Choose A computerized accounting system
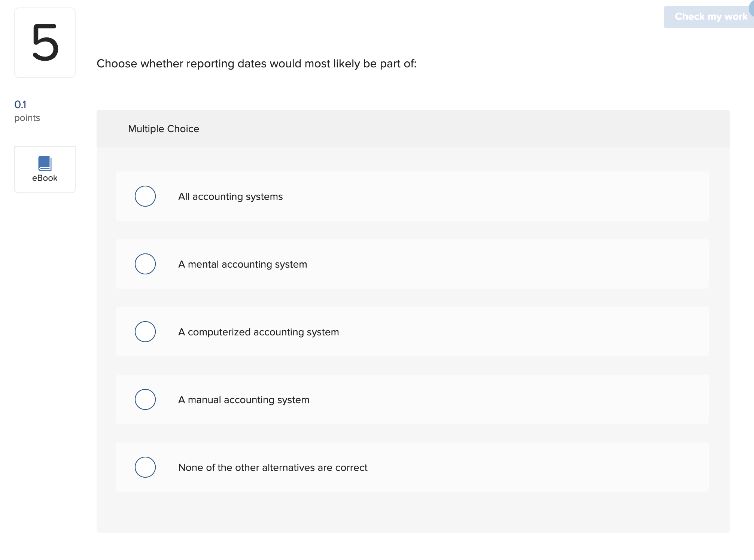754x560 pixels. tap(145, 332)
